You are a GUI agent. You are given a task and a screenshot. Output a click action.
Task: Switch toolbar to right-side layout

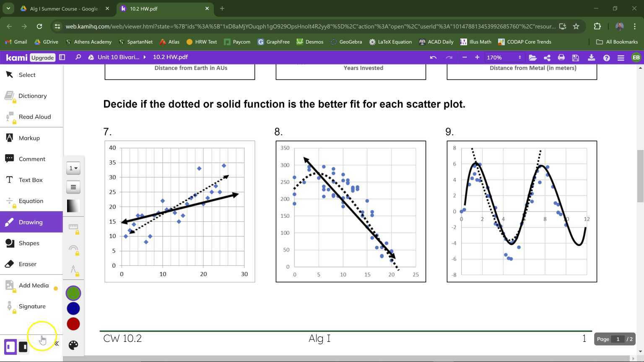(23, 347)
